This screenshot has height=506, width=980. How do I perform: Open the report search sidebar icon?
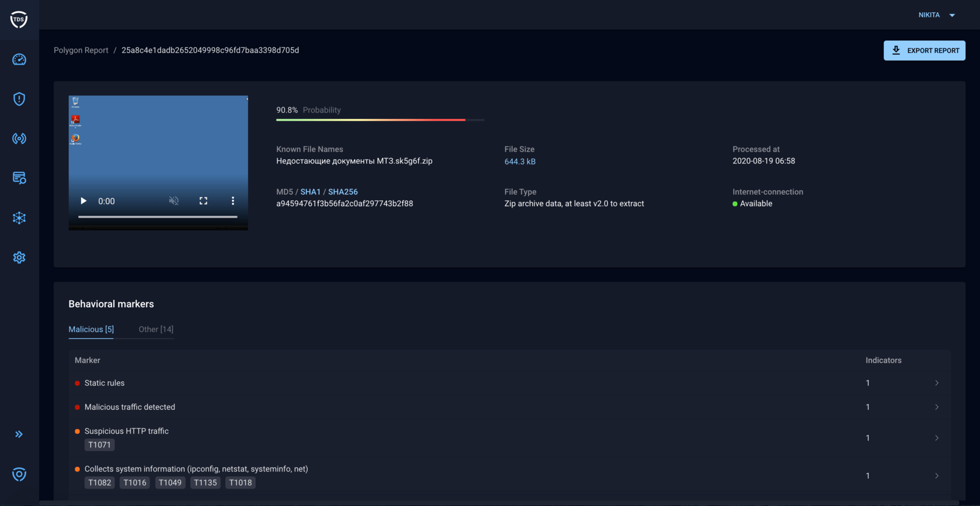(x=19, y=178)
